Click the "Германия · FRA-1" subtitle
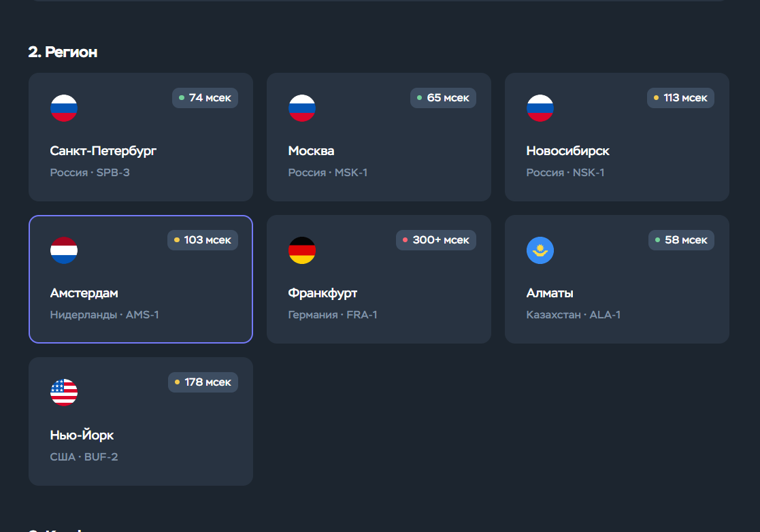The width and height of the screenshot is (760, 532). pos(333,315)
